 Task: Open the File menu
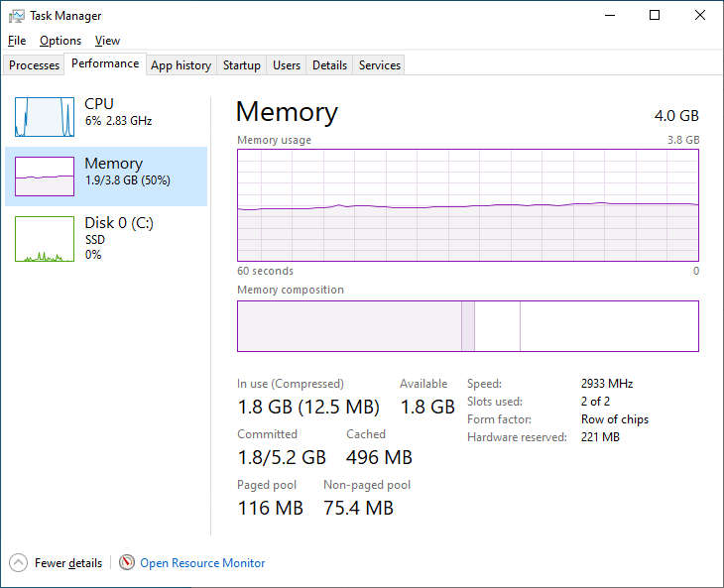click(x=17, y=41)
